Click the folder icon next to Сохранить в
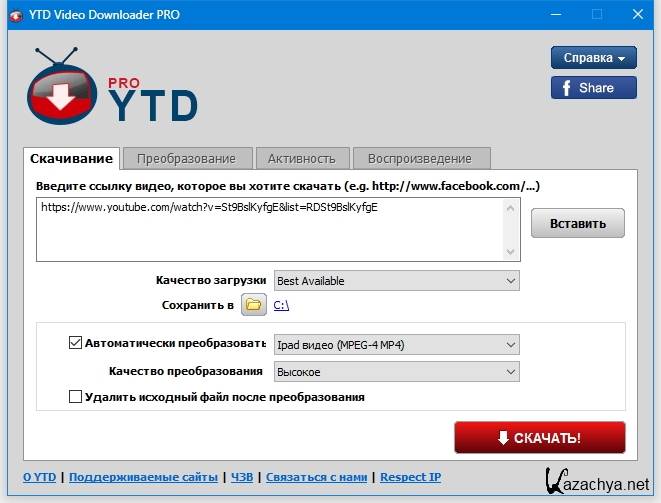This screenshot has width=661, height=503. pyautogui.click(x=254, y=305)
